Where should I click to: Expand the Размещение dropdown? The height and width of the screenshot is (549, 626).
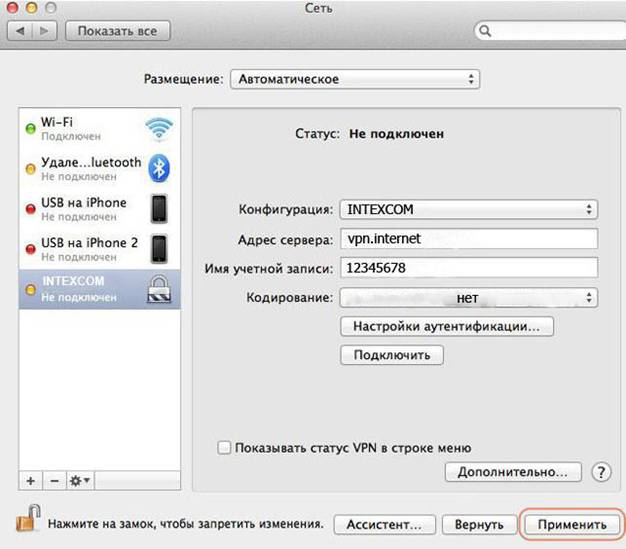click(x=354, y=79)
